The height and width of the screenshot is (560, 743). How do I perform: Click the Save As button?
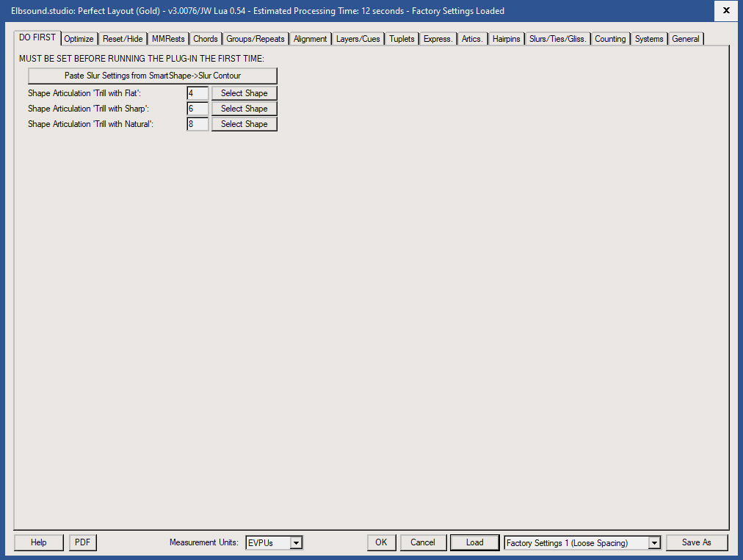(696, 542)
